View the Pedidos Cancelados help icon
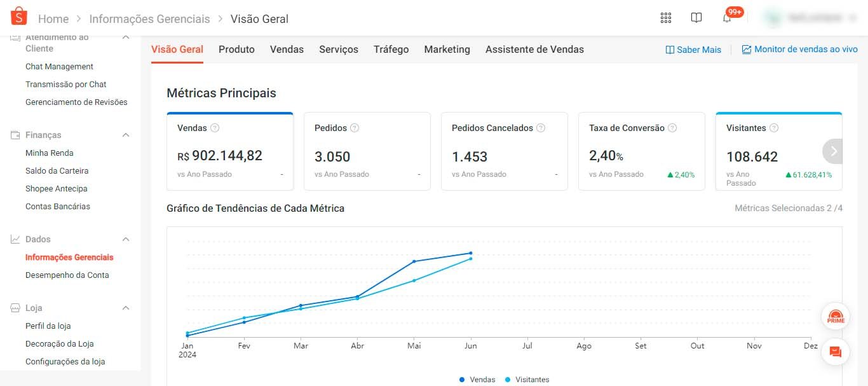This screenshot has height=386, width=868. pyautogui.click(x=541, y=128)
